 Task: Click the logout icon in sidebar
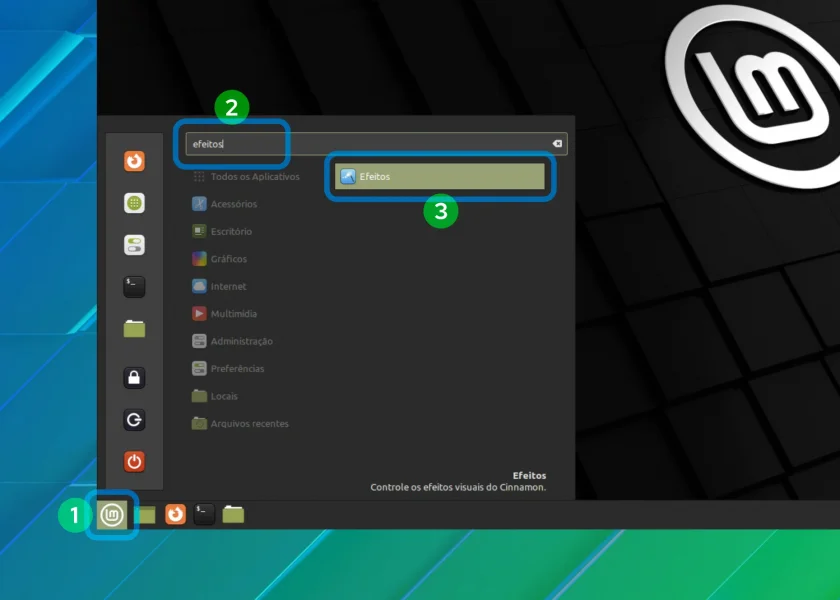coord(134,419)
